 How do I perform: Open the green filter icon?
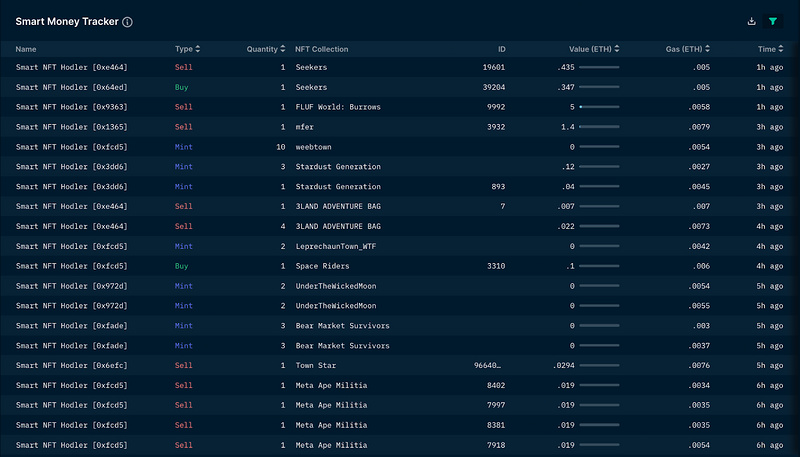pos(773,21)
